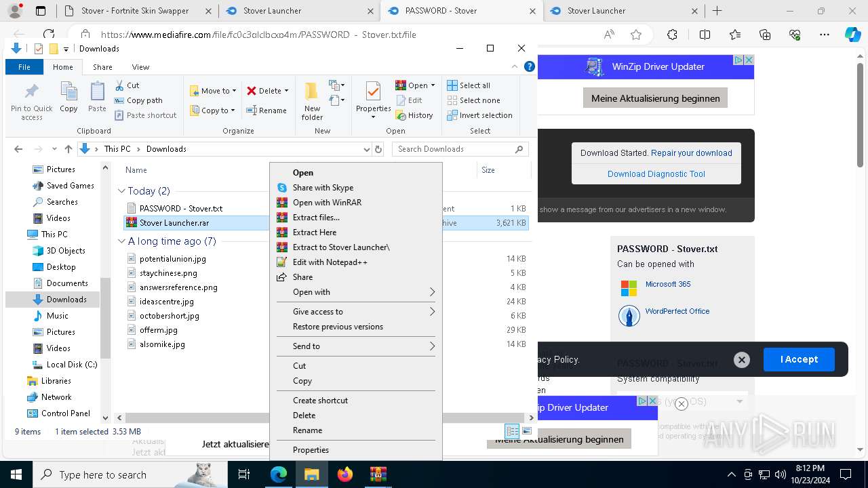Select Control Panel in navigation pane
This screenshot has width=868, height=488.
[65, 413]
